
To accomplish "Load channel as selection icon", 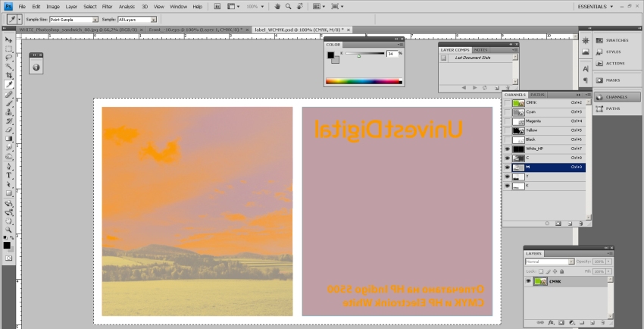I will (548, 224).
